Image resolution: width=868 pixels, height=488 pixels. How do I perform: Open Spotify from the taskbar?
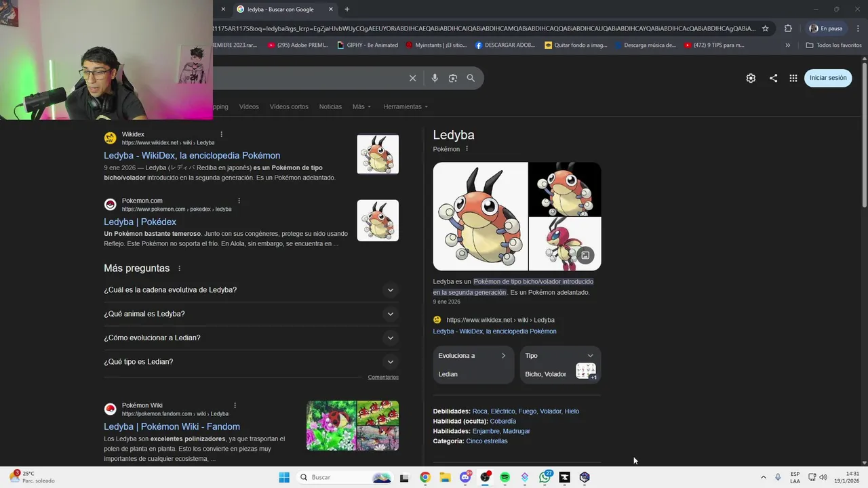(x=505, y=477)
